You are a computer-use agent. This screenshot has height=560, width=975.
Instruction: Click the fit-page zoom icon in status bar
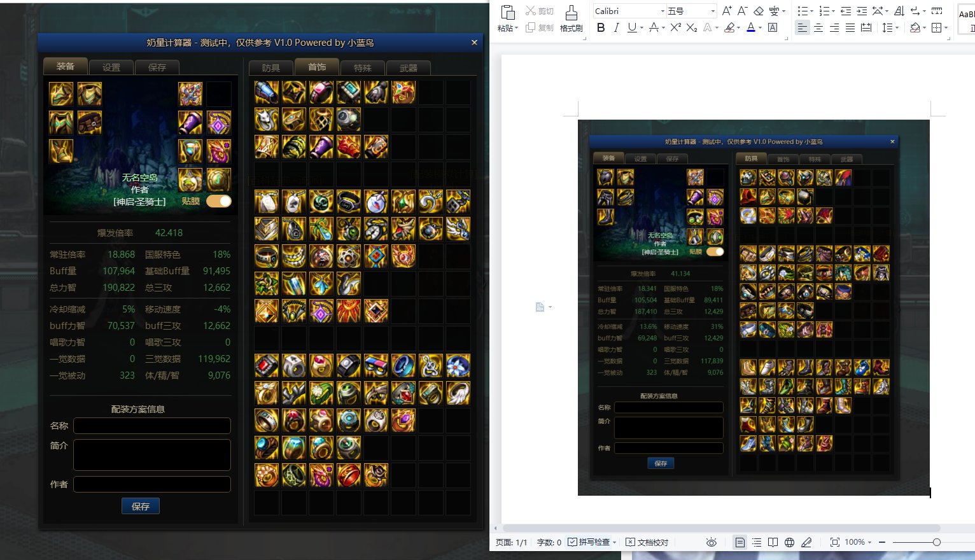click(834, 542)
